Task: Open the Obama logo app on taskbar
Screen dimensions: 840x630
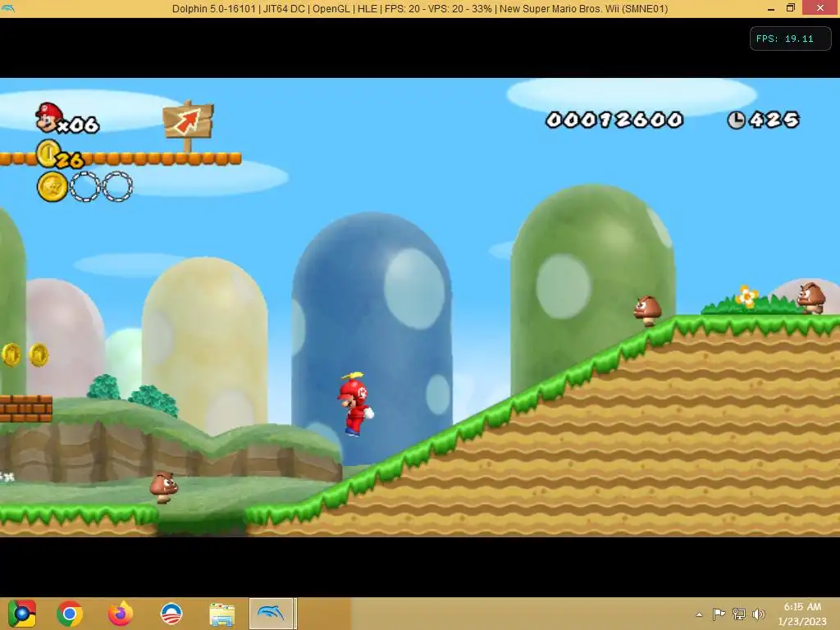Action: pos(171,614)
